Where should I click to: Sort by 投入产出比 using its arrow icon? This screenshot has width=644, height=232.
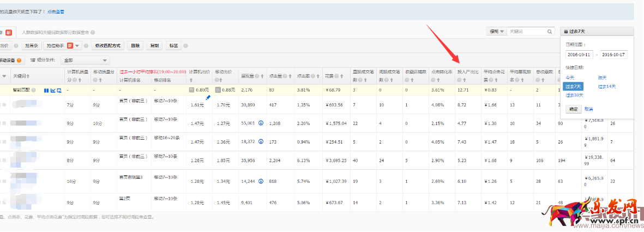click(x=460, y=80)
